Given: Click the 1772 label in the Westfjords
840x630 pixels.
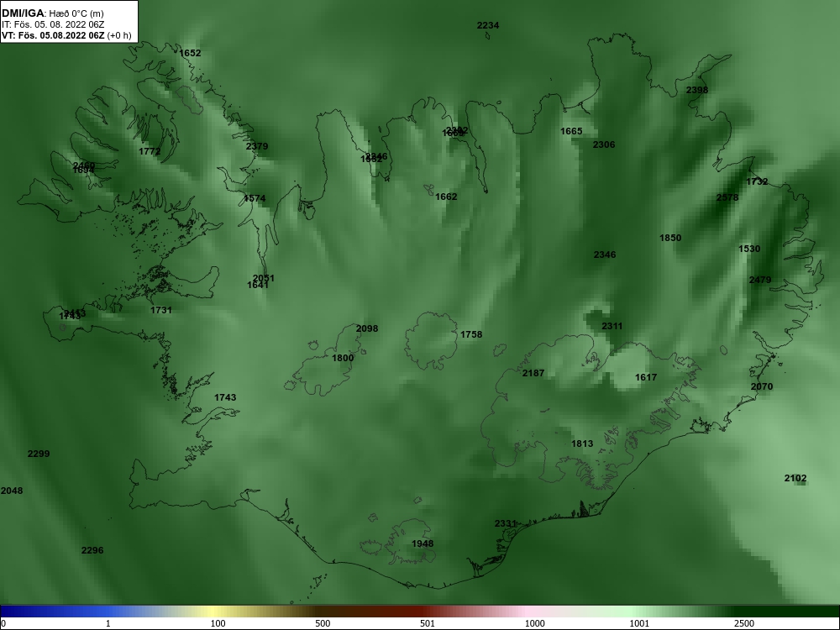Looking at the screenshot, I should point(150,151).
